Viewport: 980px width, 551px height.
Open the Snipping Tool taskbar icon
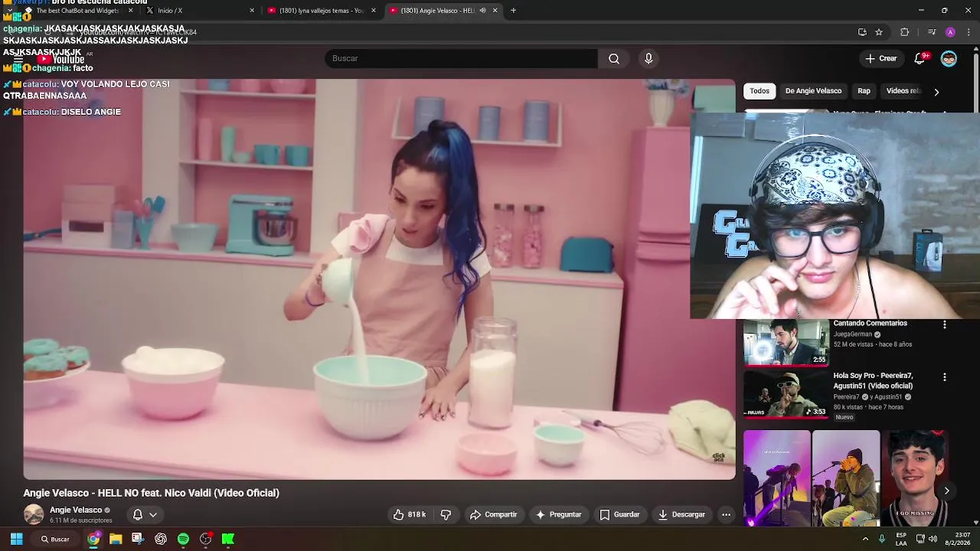point(138,539)
